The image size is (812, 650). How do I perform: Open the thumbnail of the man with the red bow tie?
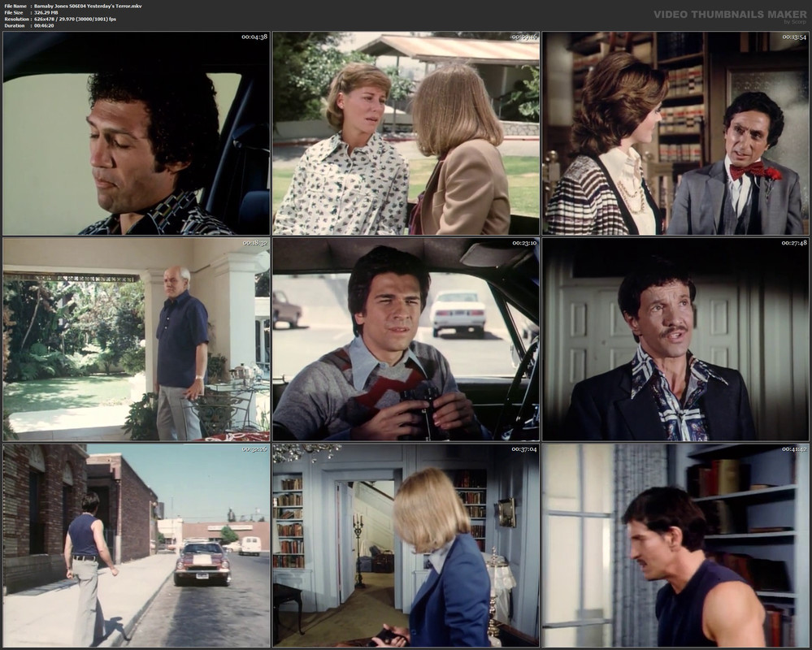(675, 133)
